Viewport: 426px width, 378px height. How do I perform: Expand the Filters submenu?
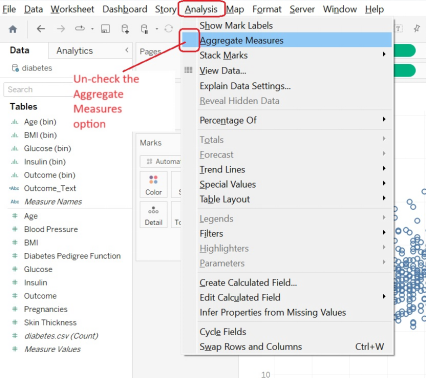point(288,233)
